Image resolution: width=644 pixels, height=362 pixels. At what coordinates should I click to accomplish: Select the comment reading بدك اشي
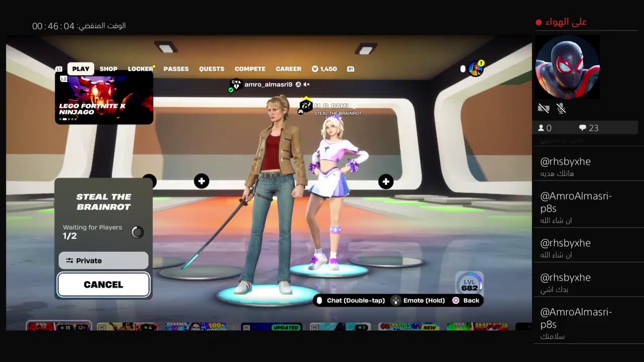click(x=554, y=290)
